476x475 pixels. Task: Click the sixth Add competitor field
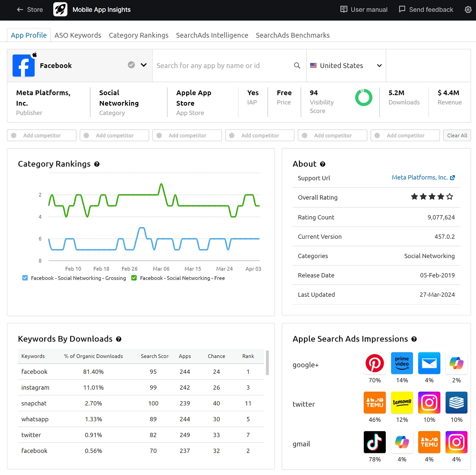click(x=405, y=135)
